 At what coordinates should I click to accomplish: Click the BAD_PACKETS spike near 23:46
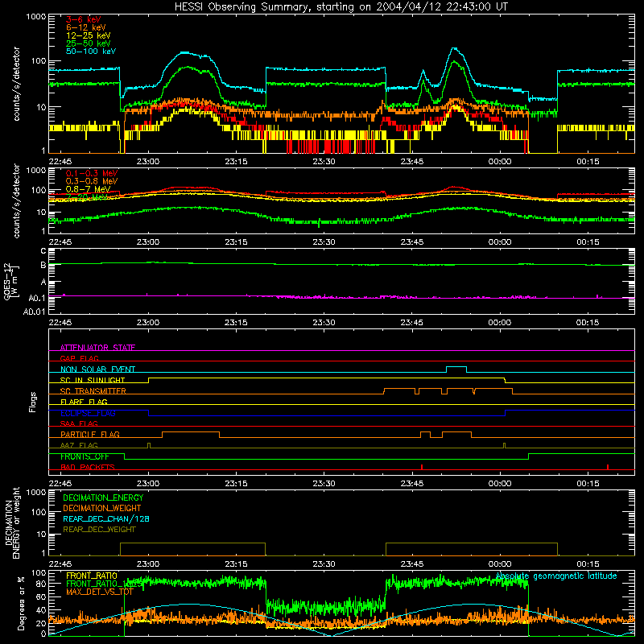[x=422, y=467]
